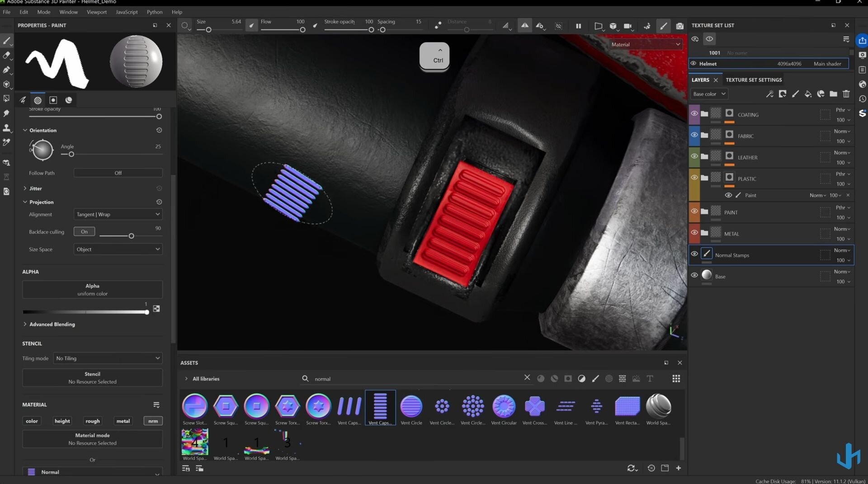Click the camera screenshot icon in toolbar
The image size is (868, 484).
[679, 26]
